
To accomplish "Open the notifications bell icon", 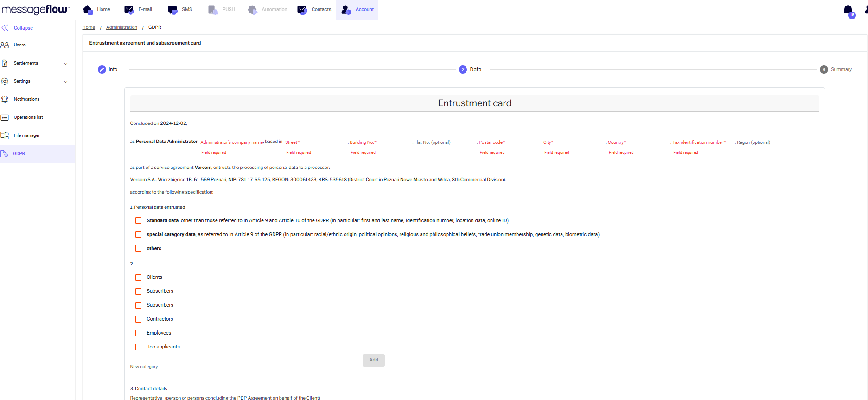I will (848, 10).
